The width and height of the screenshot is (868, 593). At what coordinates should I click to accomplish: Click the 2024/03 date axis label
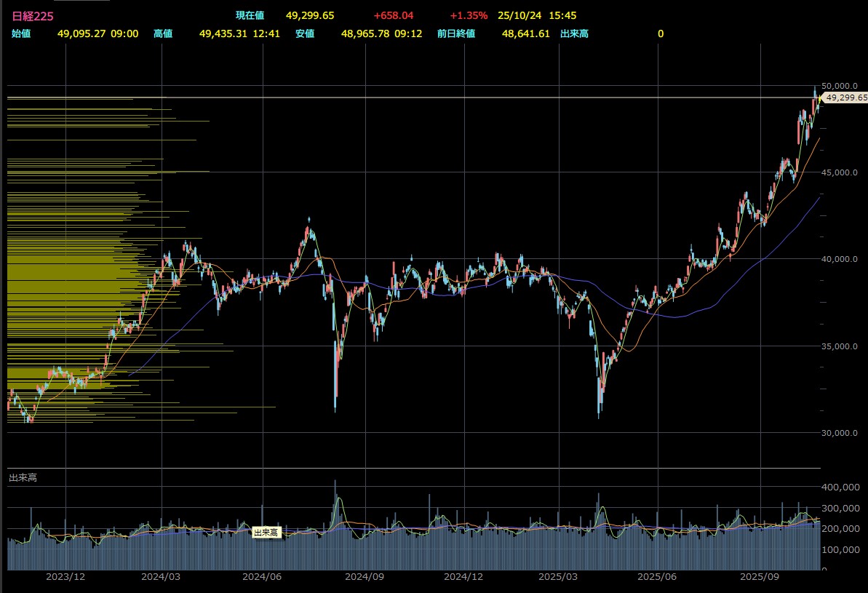pos(161,577)
